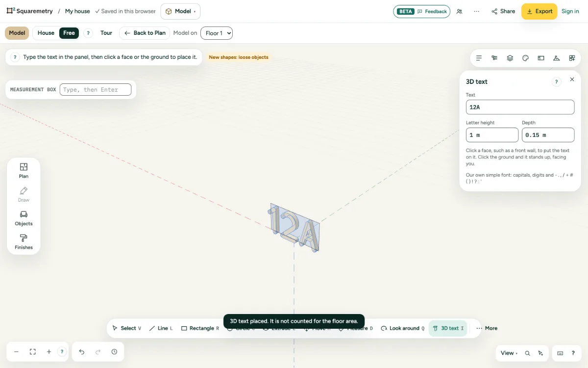Focus the Measurement Box input
588x368 pixels.
click(96, 90)
